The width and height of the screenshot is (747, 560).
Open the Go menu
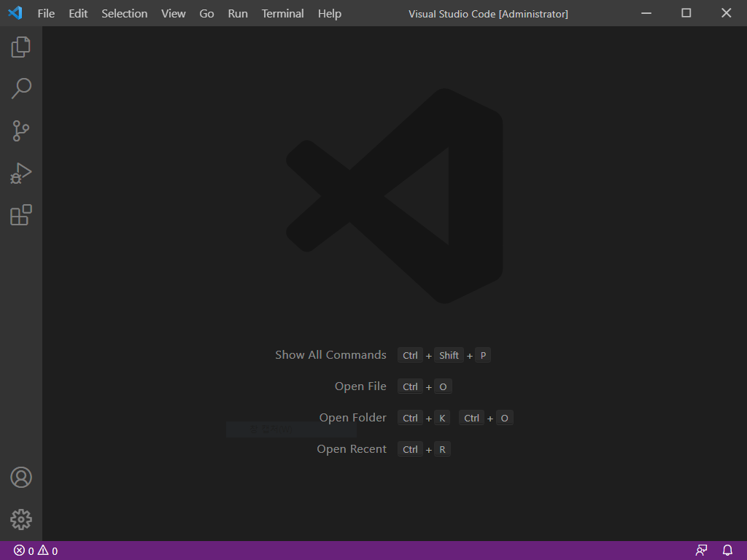(x=206, y=13)
